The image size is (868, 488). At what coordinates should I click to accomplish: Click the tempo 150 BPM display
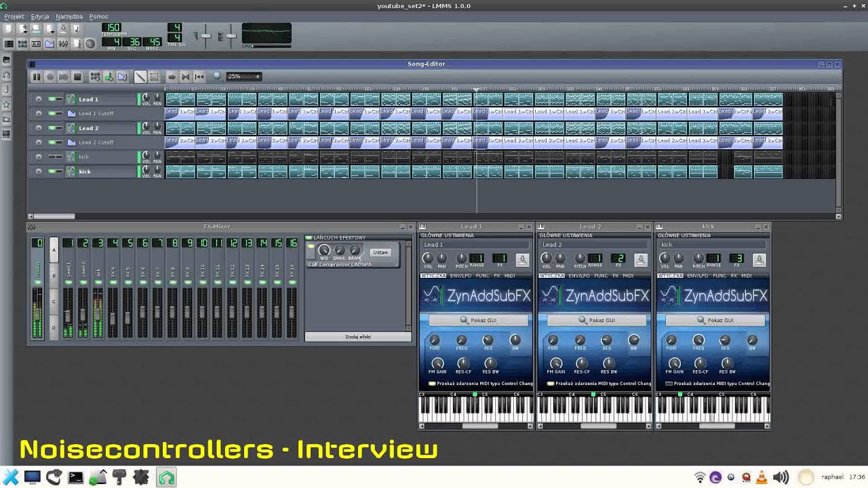pyautogui.click(x=111, y=27)
